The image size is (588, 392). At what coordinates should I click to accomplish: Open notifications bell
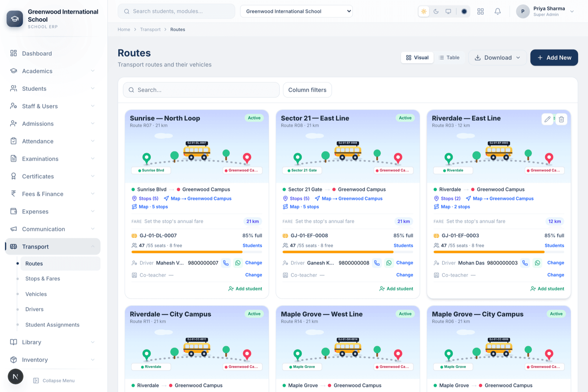pos(498,11)
